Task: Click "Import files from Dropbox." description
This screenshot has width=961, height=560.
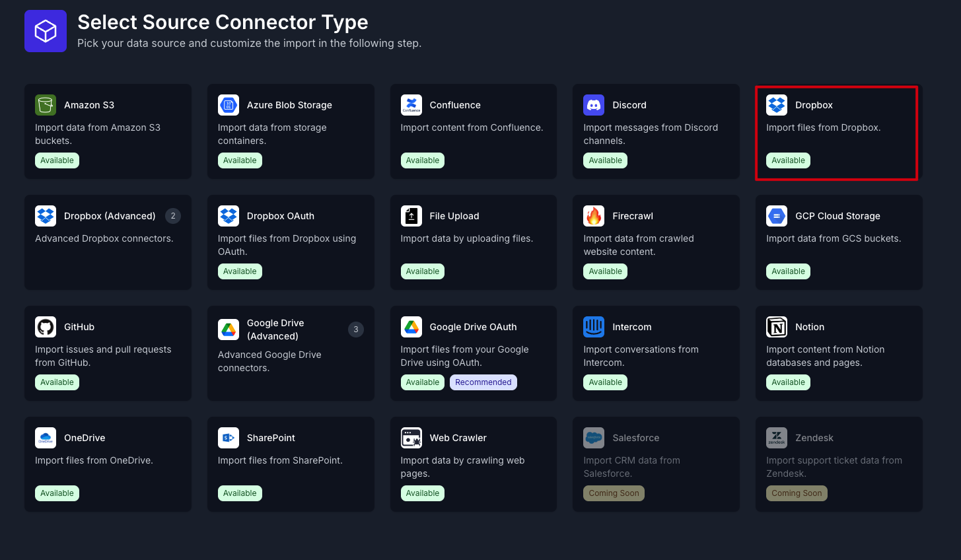Action: coord(824,127)
